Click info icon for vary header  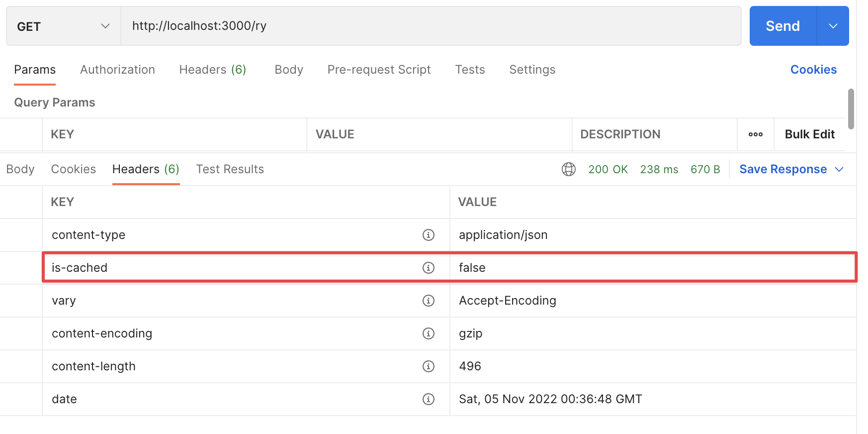[x=428, y=301]
